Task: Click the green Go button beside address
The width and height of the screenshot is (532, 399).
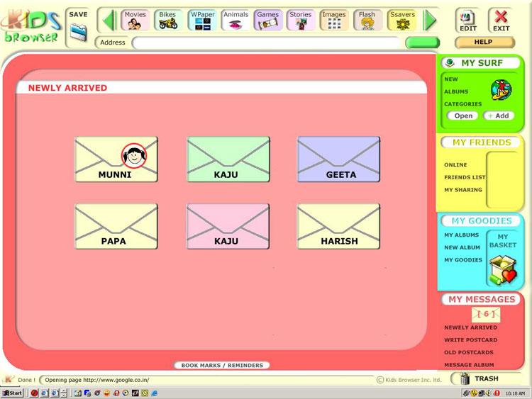Action: point(423,43)
